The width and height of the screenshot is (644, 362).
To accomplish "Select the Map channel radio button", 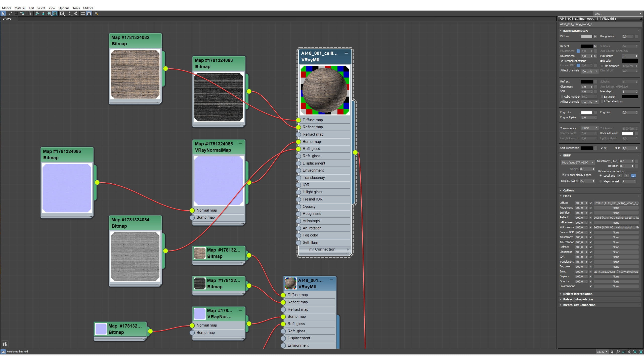I will (601, 181).
